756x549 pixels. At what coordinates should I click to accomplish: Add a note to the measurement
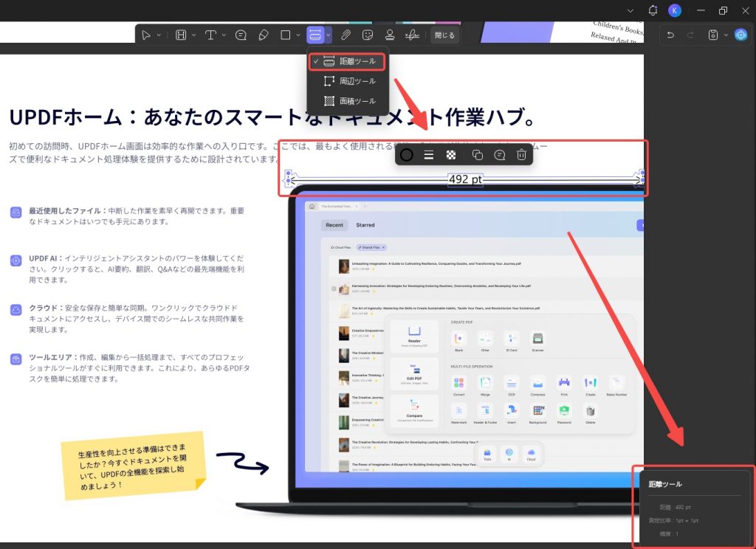pyautogui.click(x=500, y=155)
